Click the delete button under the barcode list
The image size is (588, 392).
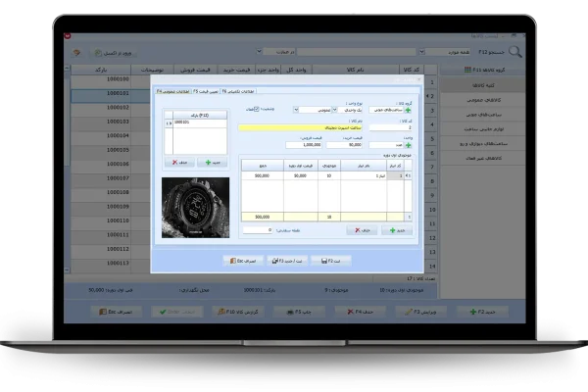[179, 163]
